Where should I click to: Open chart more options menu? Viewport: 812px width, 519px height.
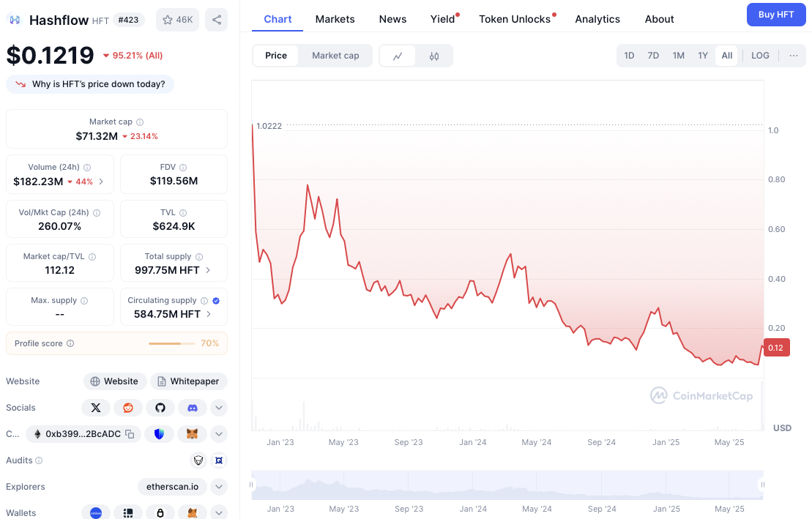pyautogui.click(x=794, y=56)
